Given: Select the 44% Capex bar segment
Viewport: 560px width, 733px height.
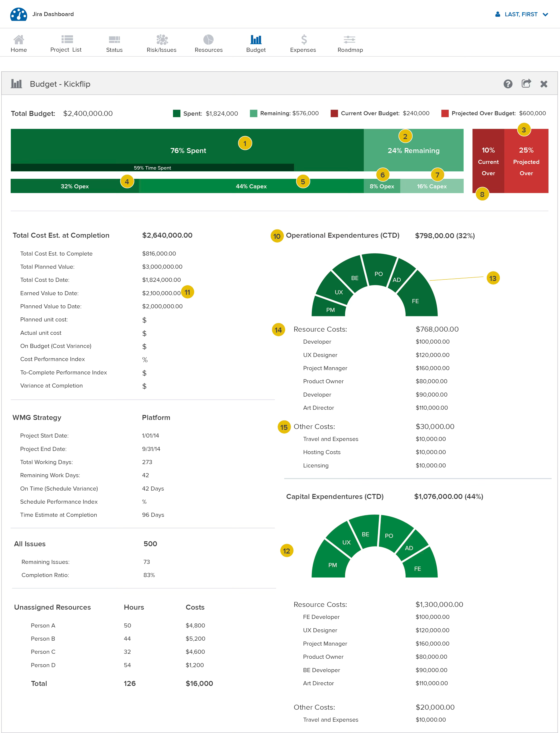Looking at the screenshot, I should (251, 186).
